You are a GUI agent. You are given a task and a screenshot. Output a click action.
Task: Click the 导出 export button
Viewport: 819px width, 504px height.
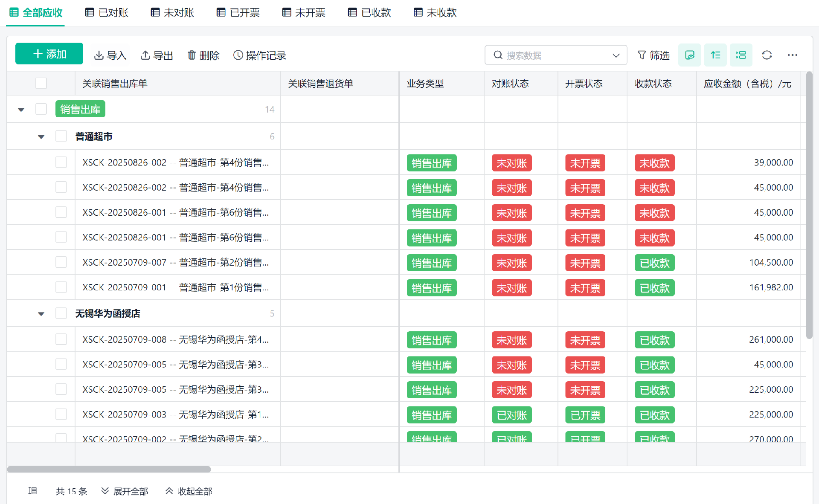(x=157, y=55)
